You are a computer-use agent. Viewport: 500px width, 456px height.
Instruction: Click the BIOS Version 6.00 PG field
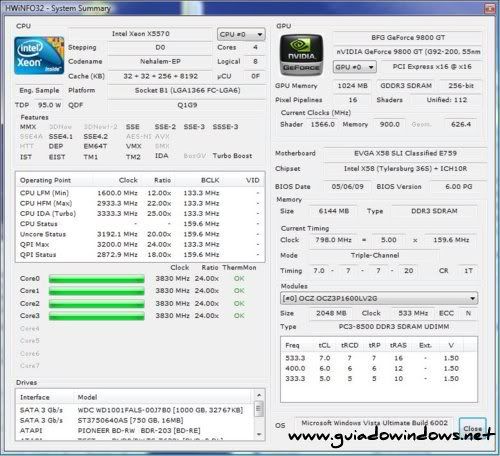[459, 187]
